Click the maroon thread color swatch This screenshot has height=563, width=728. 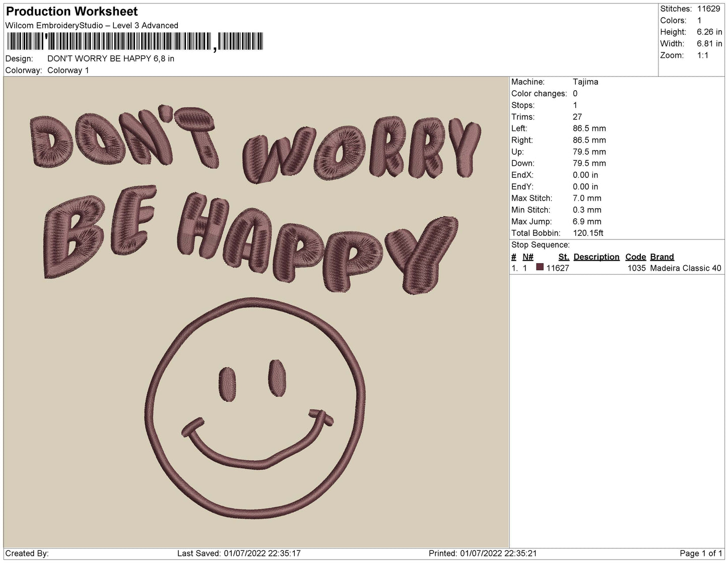(x=540, y=268)
